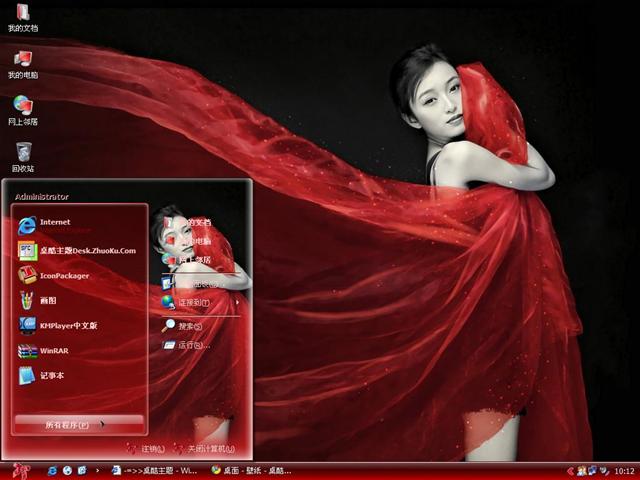Click the Start button on the taskbar
The height and width of the screenshot is (480, 640).
coord(19,469)
